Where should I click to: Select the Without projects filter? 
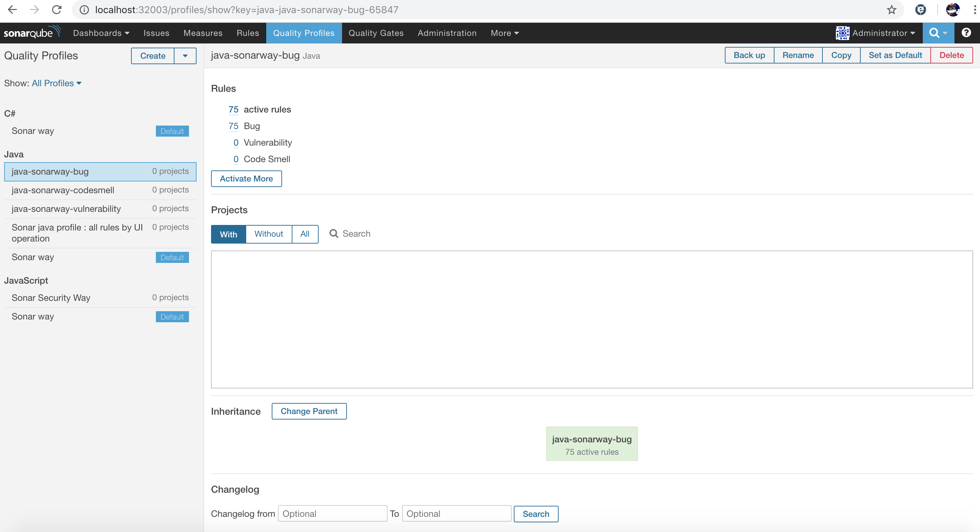pyautogui.click(x=269, y=234)
